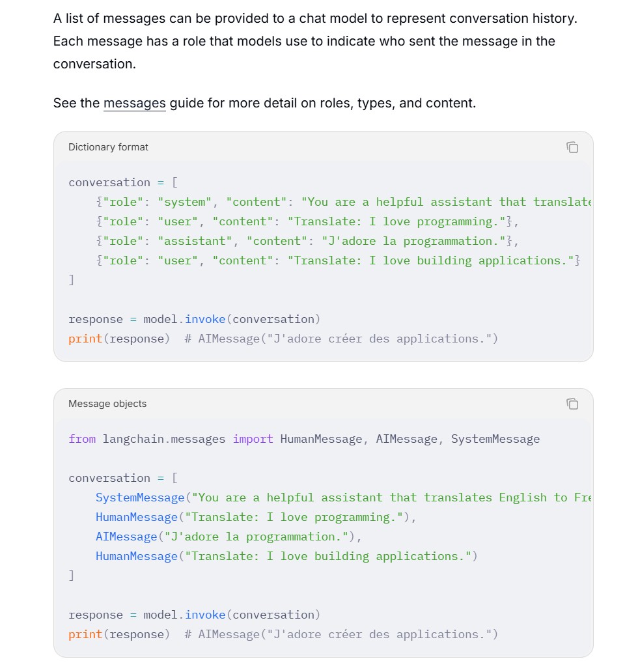Click the system role line in dictionary code
Viewport: 625px width, 672px height.
(344, 202)
